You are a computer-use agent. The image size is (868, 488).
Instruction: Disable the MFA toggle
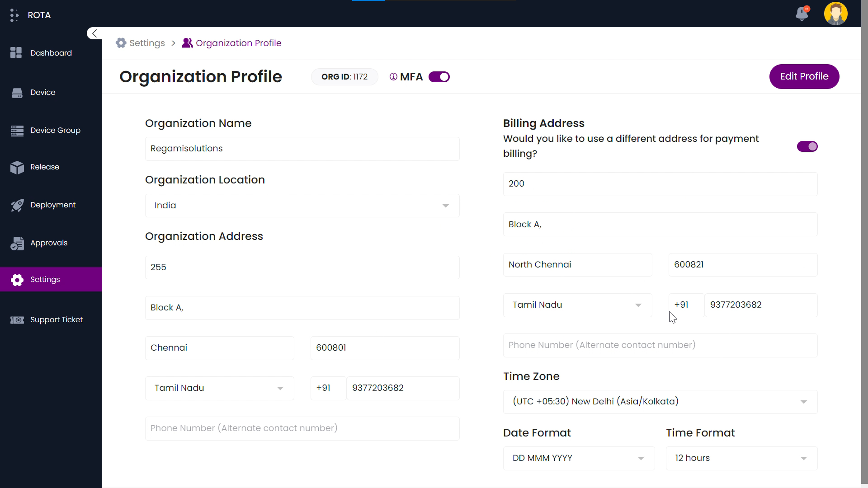[x=439, y=77]
